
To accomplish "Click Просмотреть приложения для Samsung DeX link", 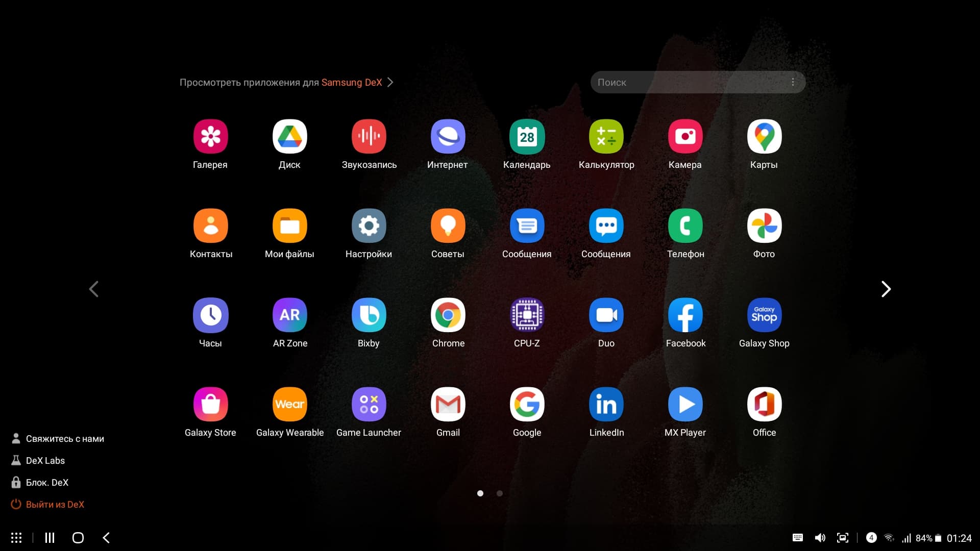I will click(x=286, y=83).
